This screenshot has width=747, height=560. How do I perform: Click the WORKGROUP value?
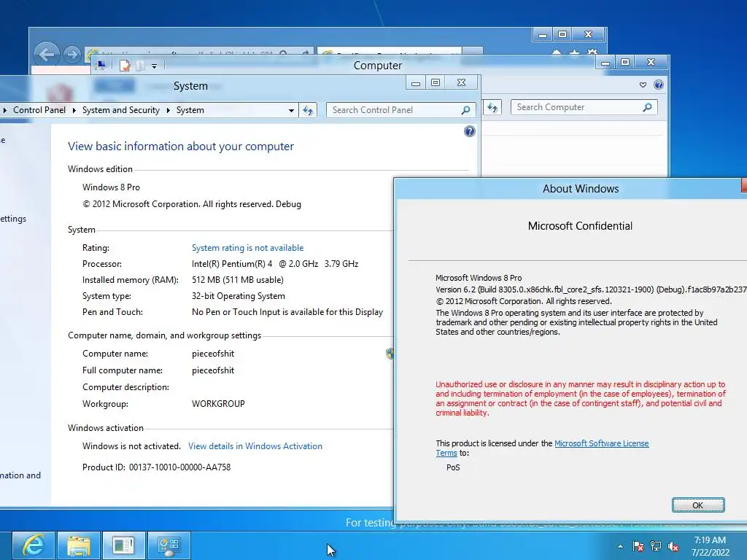218,404
